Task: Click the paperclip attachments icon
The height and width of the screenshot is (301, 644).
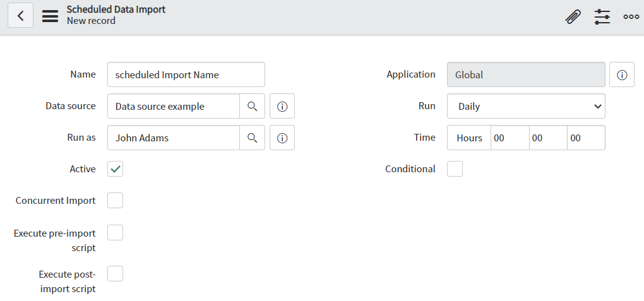Action: tap(573, 17)
